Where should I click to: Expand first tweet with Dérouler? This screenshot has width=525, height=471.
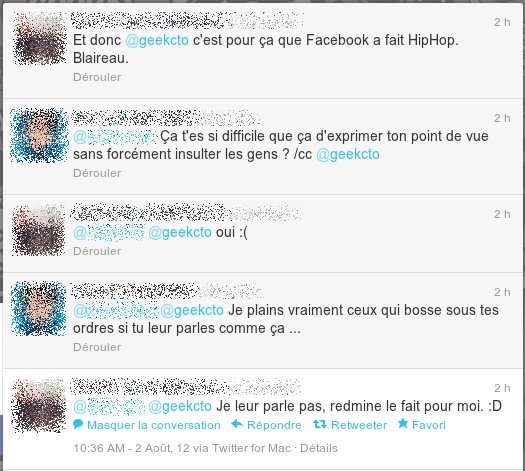point(97,77)
